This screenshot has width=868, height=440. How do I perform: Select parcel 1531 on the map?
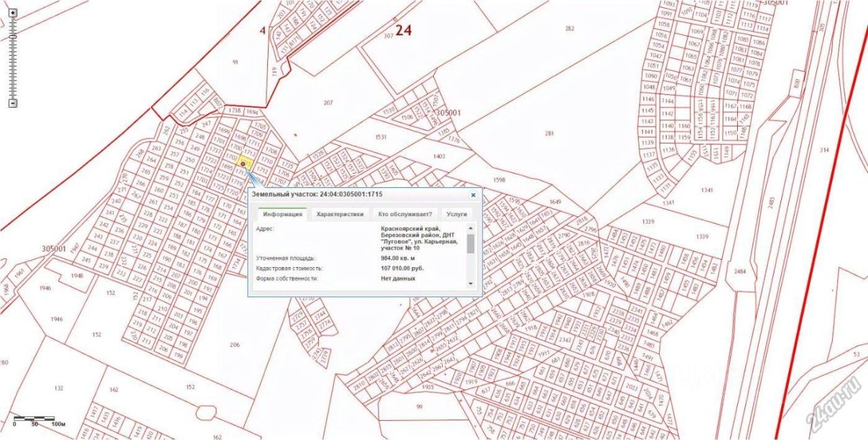click(380, 138)
